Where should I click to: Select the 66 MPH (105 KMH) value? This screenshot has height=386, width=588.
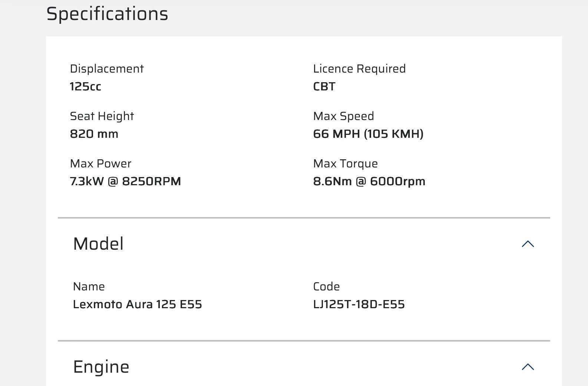click(368, 134)
